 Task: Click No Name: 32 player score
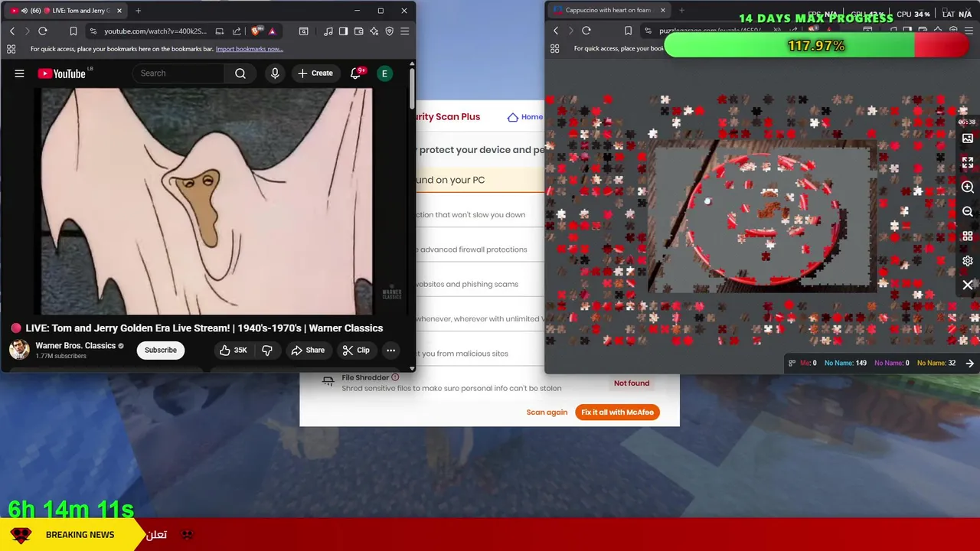tap(936, 363)
